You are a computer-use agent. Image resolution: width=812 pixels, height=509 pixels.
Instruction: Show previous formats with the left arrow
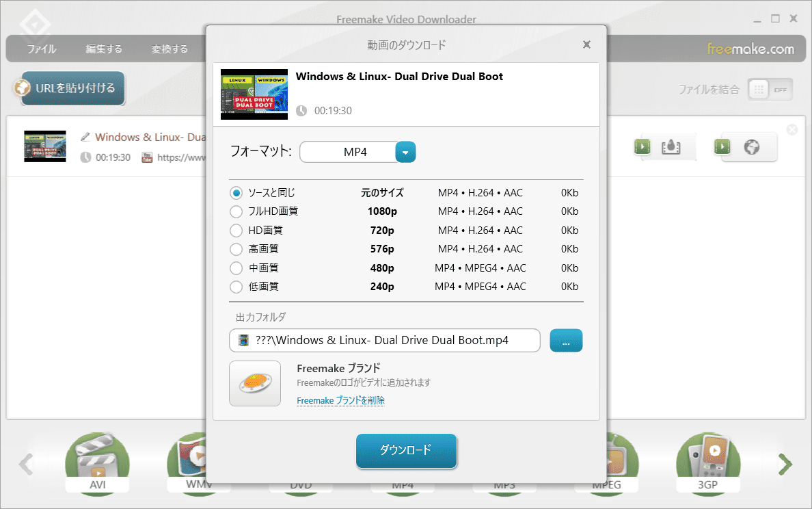click(26, 465)
